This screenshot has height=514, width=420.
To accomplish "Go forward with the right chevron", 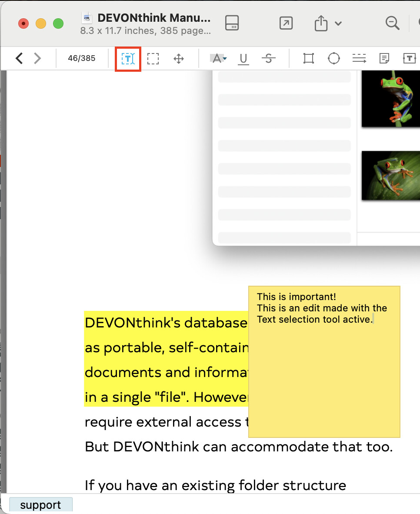I will (x=38, y=58).
